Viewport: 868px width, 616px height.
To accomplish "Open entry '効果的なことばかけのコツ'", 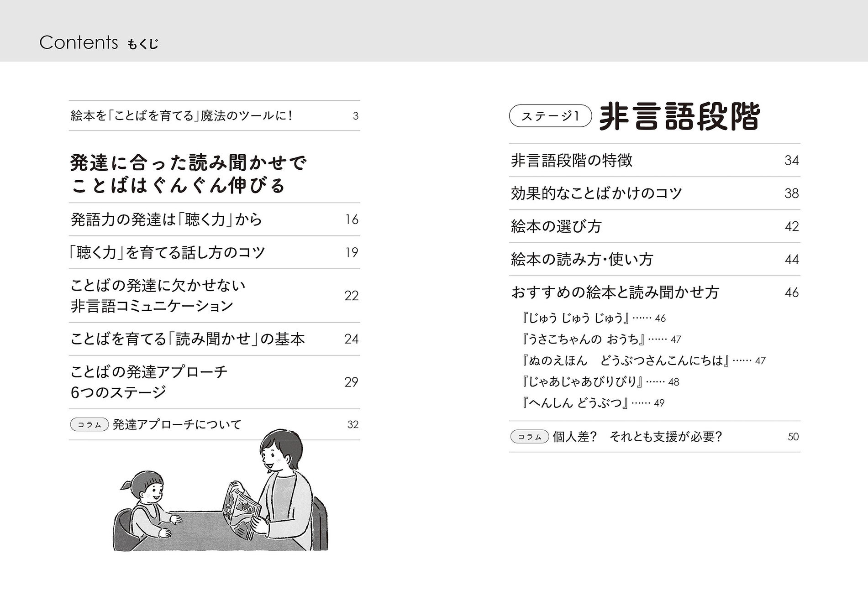I will point(596,193).
